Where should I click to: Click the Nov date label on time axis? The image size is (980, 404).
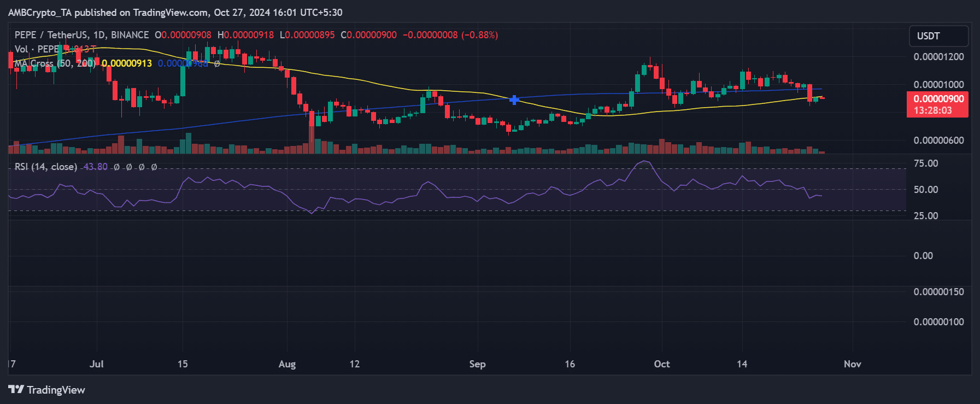[853, 364]
